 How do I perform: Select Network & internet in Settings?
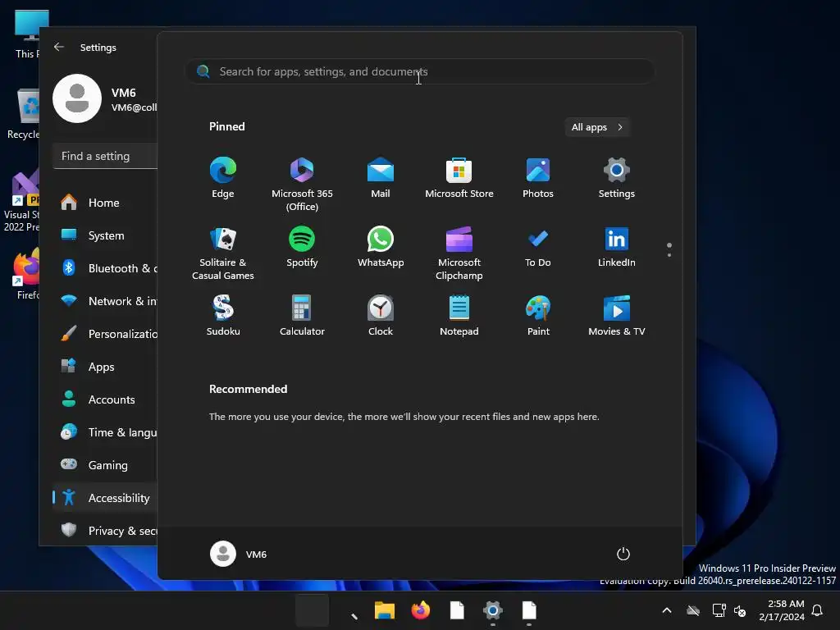click(106, 301)
